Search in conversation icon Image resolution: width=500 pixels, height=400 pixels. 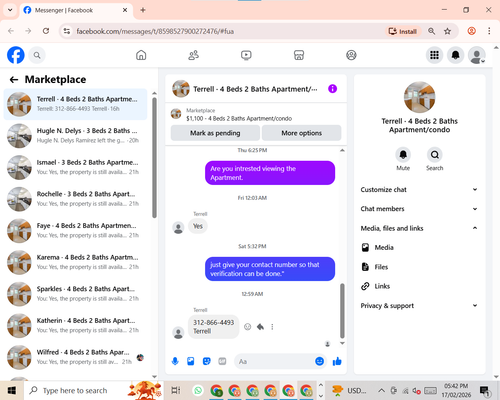pos(435,155)
